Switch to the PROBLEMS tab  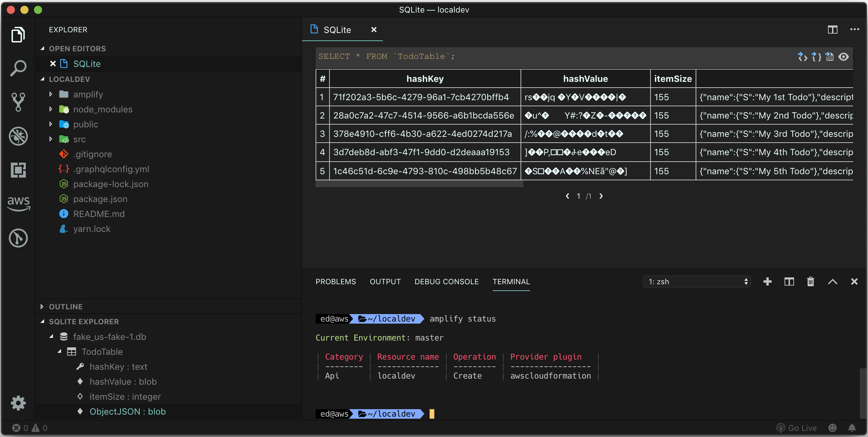click(336, 281)
